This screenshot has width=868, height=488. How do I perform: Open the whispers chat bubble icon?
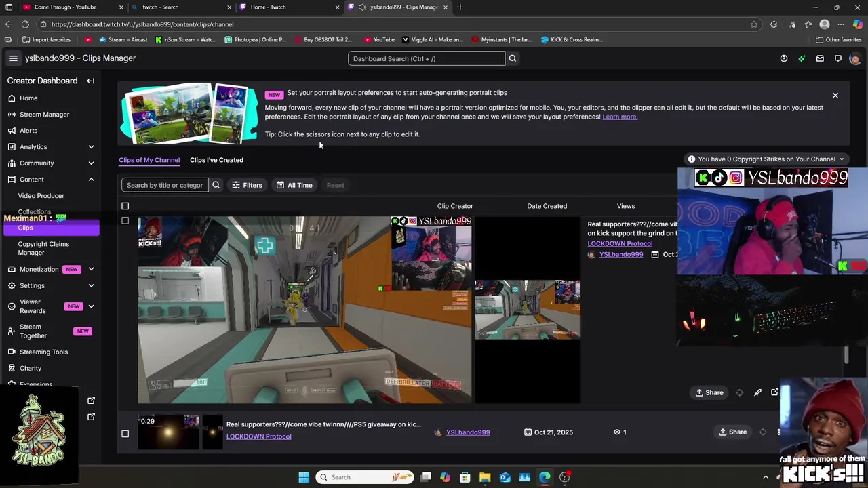(x=838, y=58)
